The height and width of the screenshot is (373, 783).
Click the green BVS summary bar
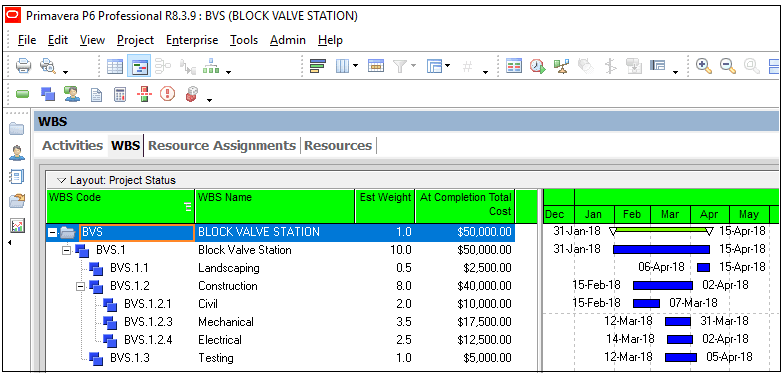tap(661, 230)
